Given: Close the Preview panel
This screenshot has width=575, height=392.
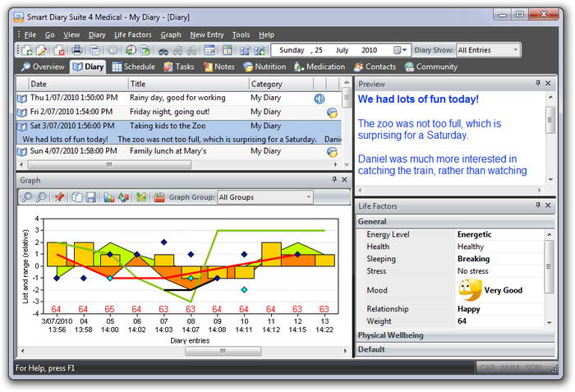Looking at the screenshot, I should tap(548, 83).
